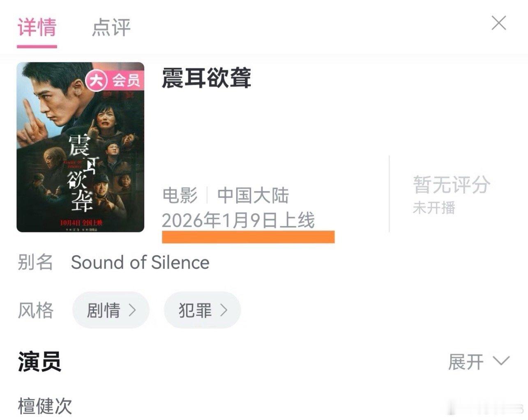Tap the movie title 震耳欲聋
Screen dimensions: 528x420
coord(206,78)
